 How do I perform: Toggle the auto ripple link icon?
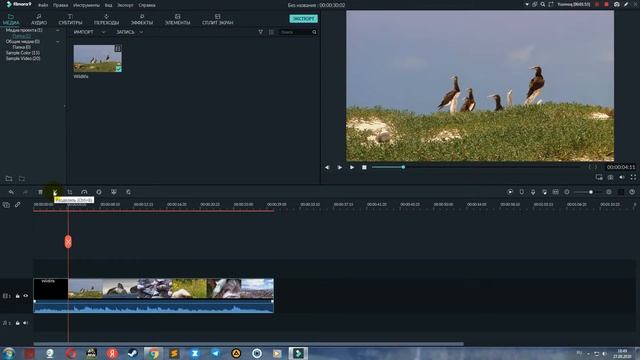18,205
